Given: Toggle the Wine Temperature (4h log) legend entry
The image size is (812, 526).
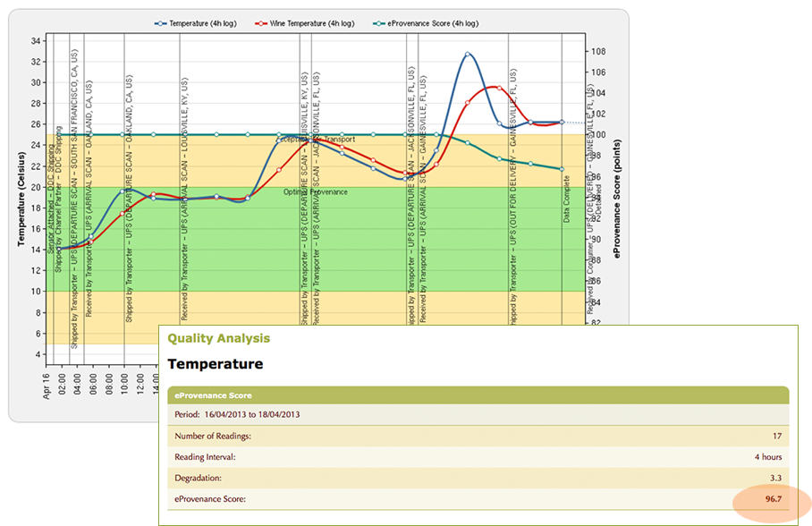Looking at the screenshot, I should point(305,23).
